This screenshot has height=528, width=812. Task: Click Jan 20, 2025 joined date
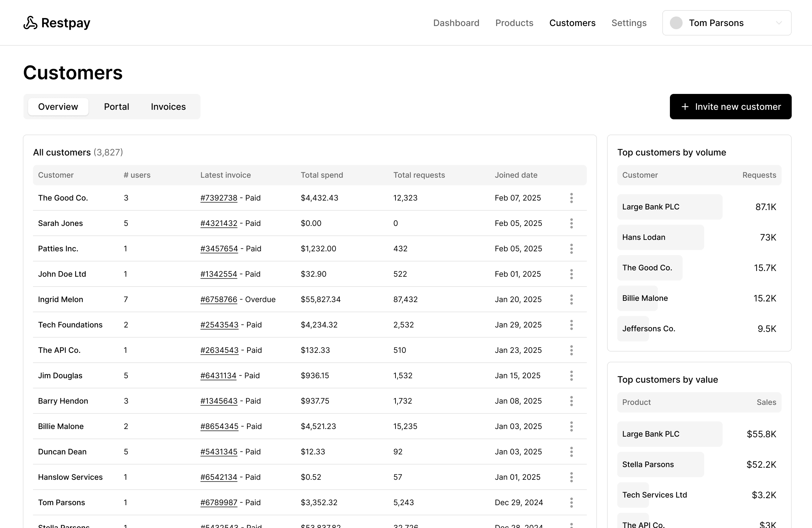coord(518,299)
